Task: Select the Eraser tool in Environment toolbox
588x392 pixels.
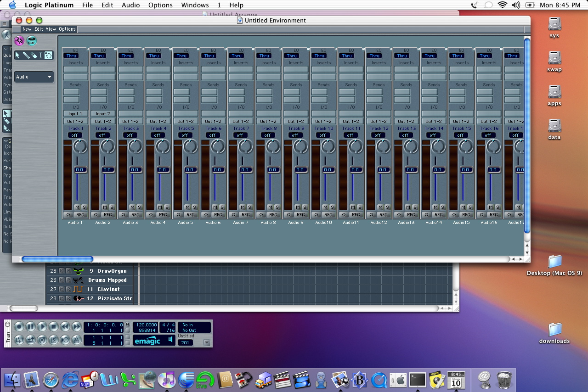Action: (x=33, y=56)
